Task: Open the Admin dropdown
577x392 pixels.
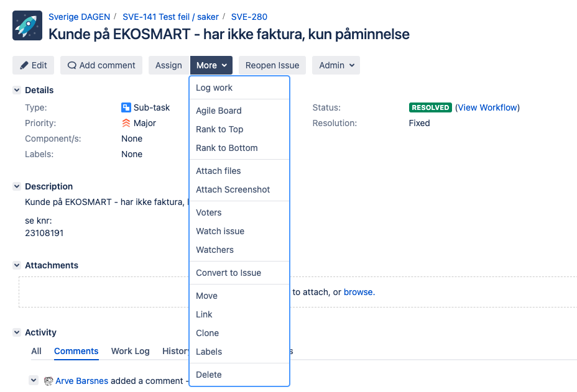Action: click(336, 65)
